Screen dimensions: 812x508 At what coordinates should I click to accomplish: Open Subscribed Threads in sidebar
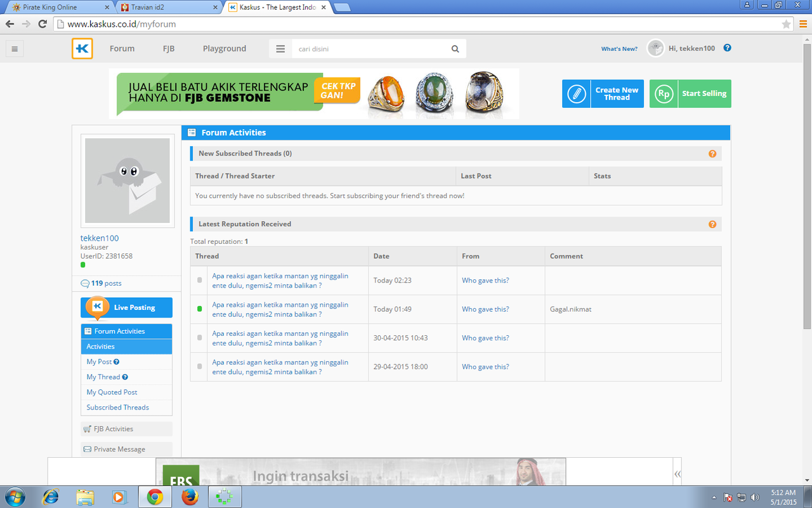pos(117,408)
